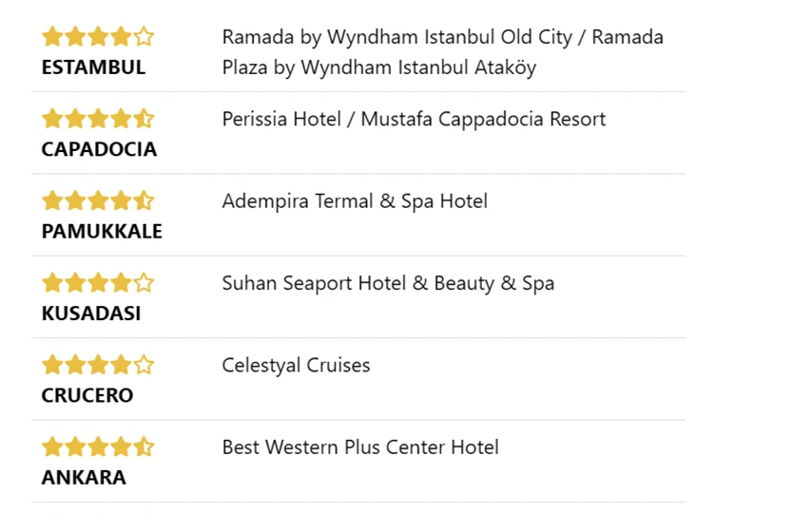Click the star rating above ANKARA
792x532 pixels.
(97, 446)
